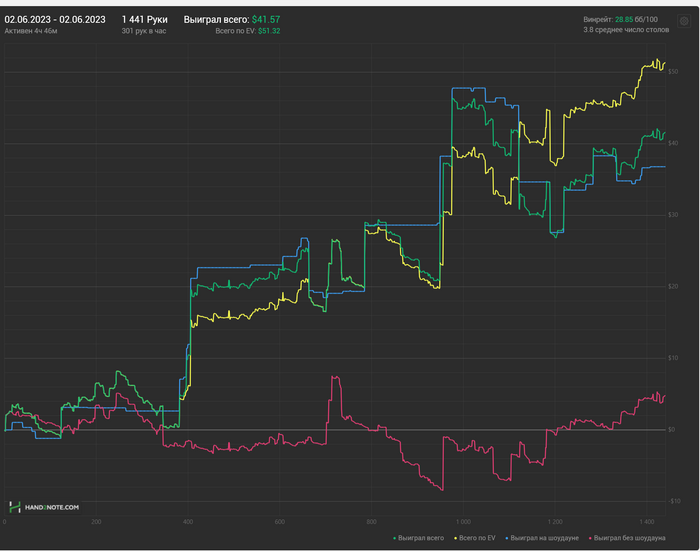Click '3.8 среднее число столов' text
700x552 pixels.
pos(626,30)
